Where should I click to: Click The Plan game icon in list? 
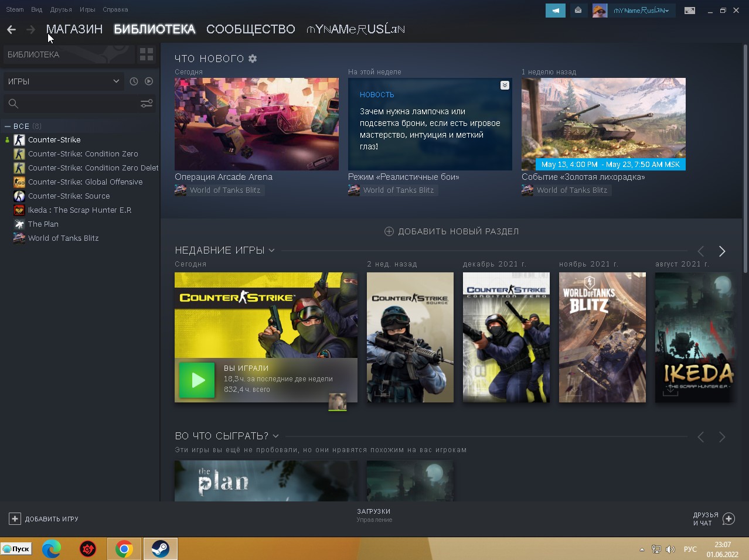(19, 224)
